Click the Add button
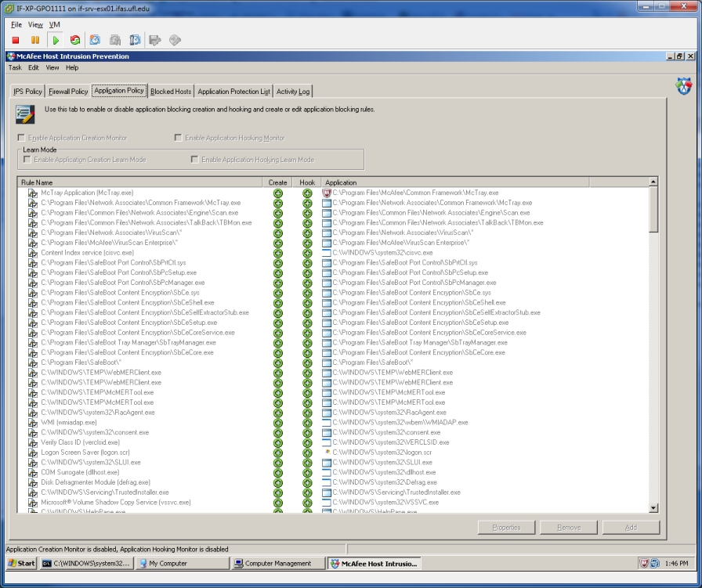 [x=631, y=528]
